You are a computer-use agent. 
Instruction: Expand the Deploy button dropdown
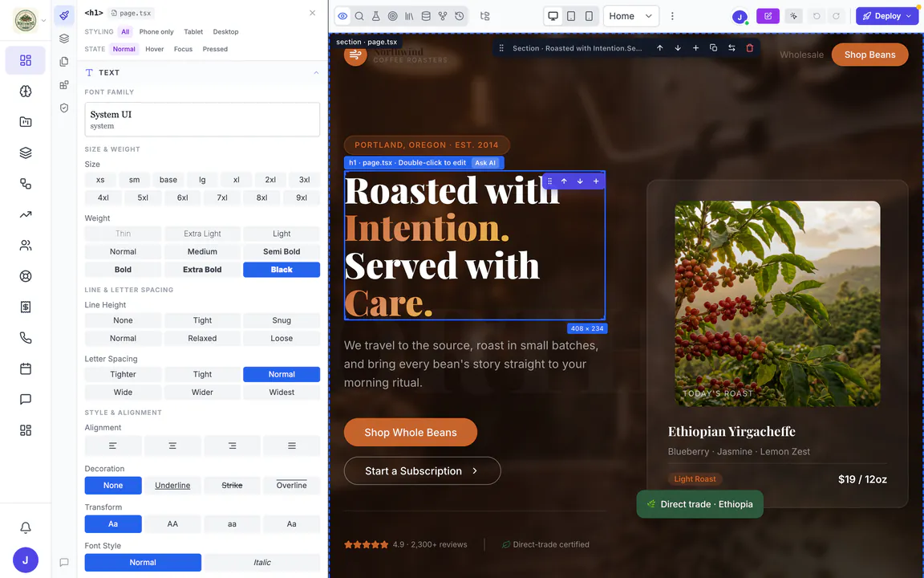(x=910, y=16)
